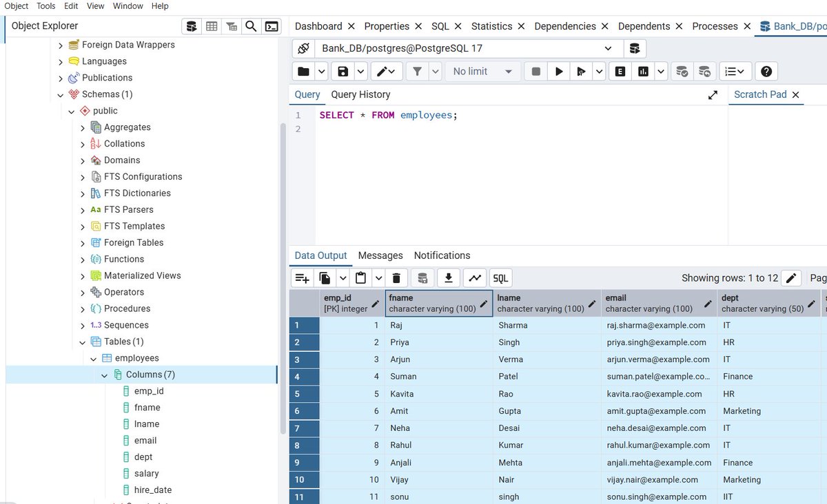
Task: Click the Execute script icon
Action: (x=582, y=71)
